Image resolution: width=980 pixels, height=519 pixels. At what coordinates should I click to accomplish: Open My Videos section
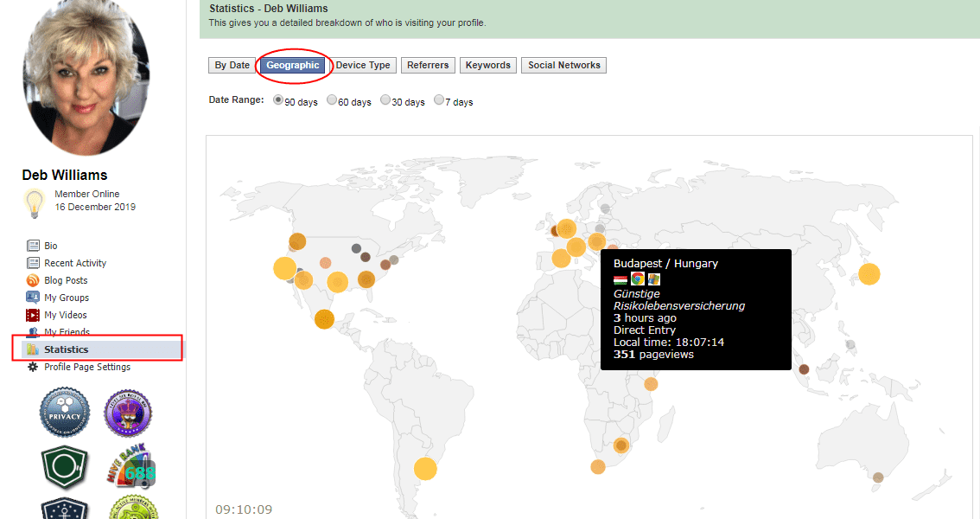[x=65, y=315]
